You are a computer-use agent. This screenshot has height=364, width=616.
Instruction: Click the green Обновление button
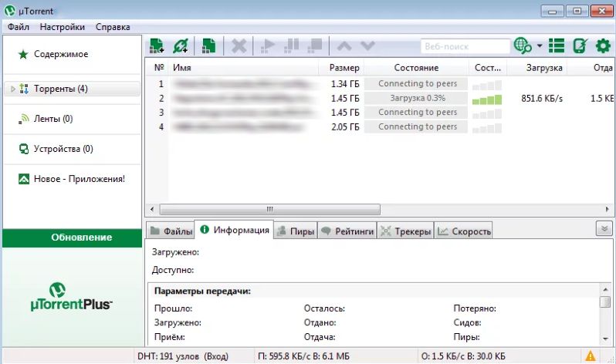pyautogui.click(x=73, y=238)
